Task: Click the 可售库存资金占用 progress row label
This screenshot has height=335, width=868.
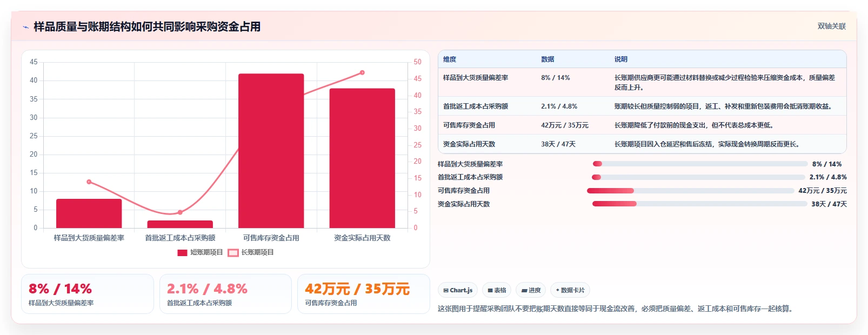Action: pos(464,191)
